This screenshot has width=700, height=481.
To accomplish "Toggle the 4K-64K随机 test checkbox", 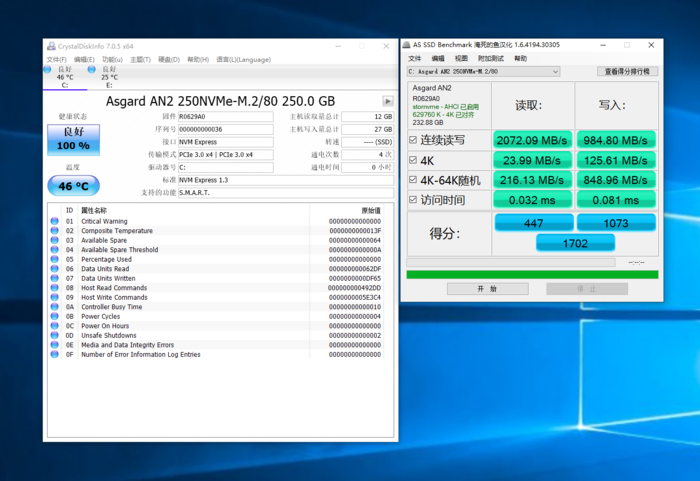I will 413,180.
